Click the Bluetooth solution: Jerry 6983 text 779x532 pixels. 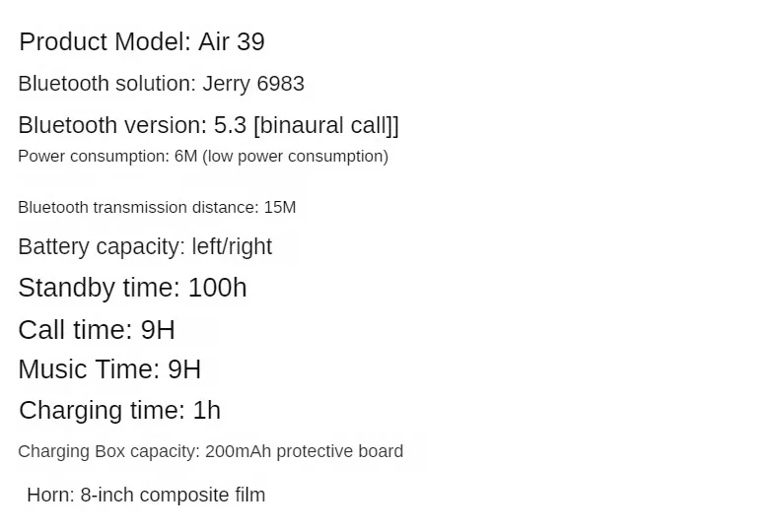coord(161,84)
